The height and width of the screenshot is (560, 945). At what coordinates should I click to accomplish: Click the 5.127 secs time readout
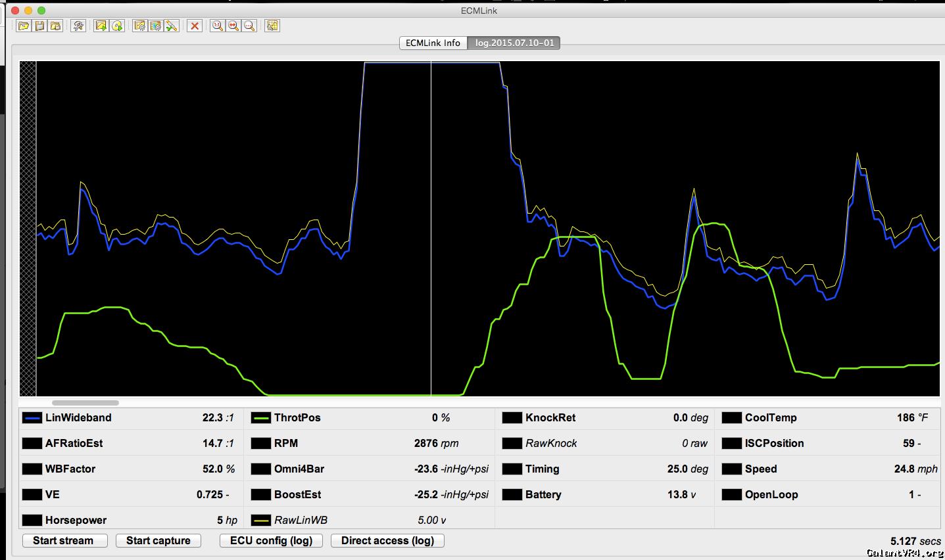pos(916,541)
